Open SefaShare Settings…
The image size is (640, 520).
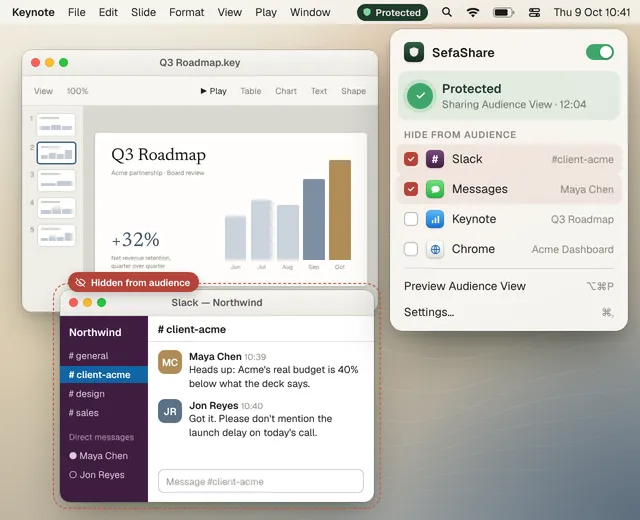pyautogui.click(x=509, y=312)
